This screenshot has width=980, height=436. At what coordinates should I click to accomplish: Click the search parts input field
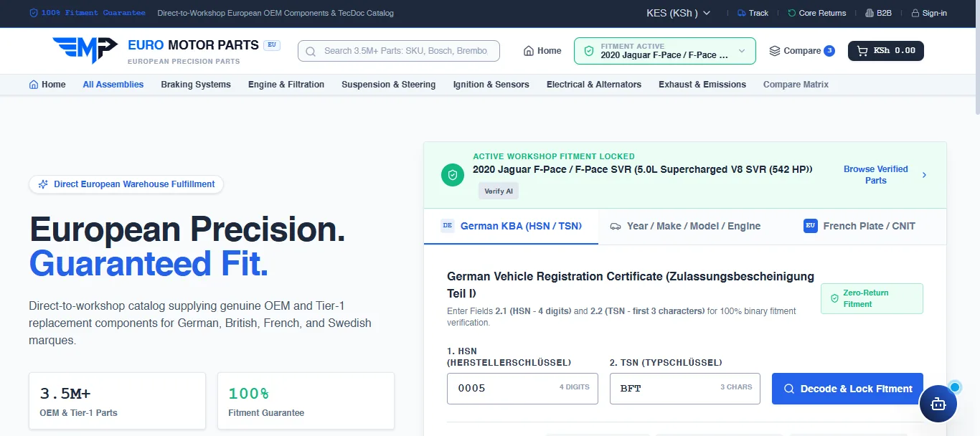(x=399, y=51)
